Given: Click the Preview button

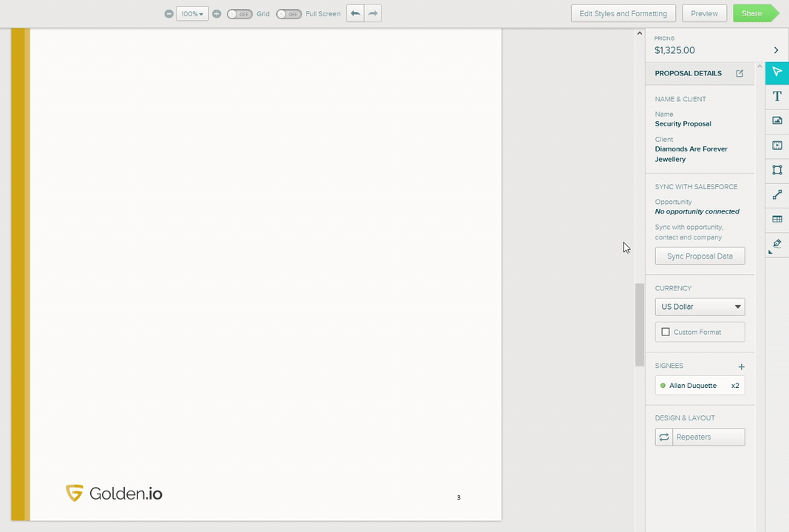Looking at the screenshot, I should click(x=704, y=13).
